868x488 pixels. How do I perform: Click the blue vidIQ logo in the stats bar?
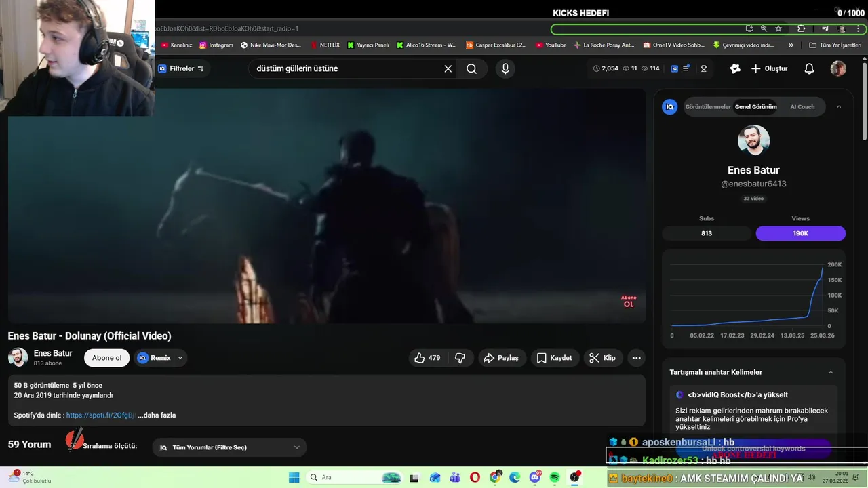pos(675,68)
